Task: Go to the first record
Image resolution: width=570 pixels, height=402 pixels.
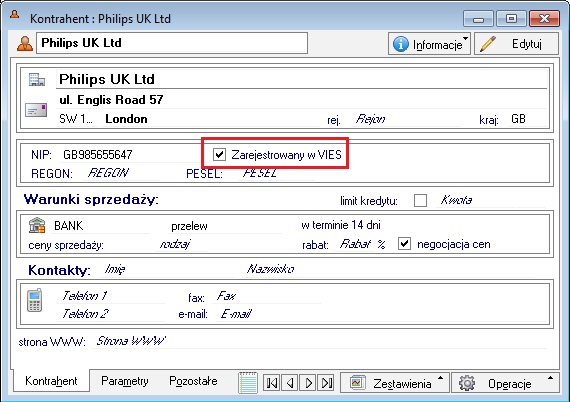Action: pyautogui.click(x=272, y=383)
